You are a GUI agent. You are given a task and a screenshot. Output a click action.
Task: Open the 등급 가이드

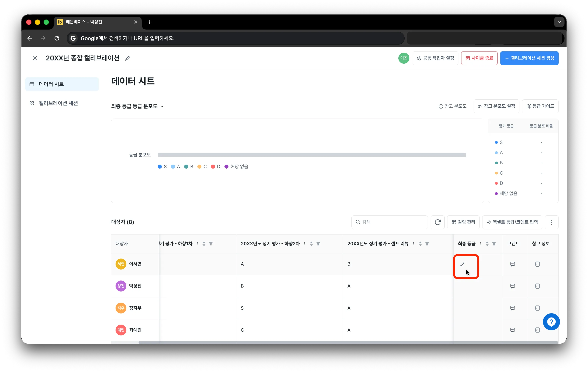[540, 106]
